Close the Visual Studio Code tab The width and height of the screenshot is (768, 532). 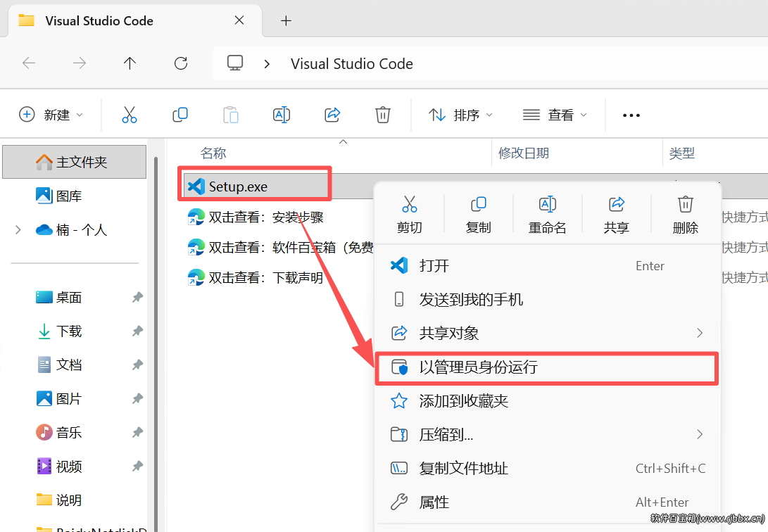239,20
